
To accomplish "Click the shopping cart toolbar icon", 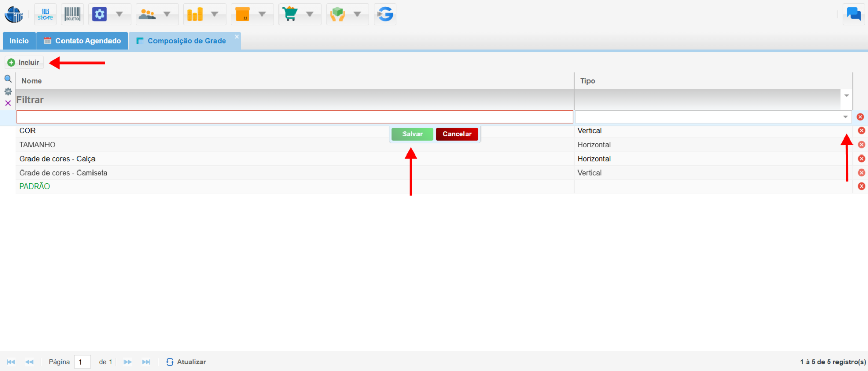I will (290, 14).
